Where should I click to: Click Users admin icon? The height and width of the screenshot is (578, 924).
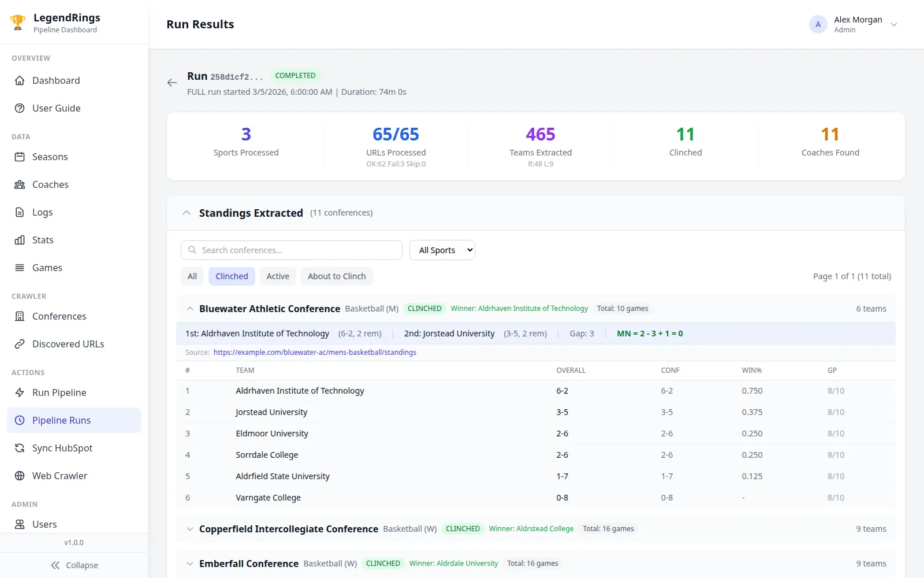tap(20, 524)
